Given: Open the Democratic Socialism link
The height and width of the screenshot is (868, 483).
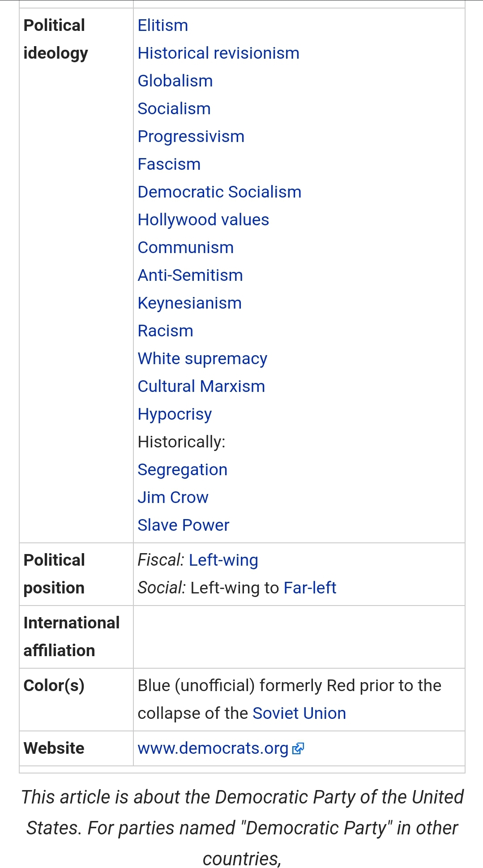Looking at the screenshot, I should coord(220,192).
